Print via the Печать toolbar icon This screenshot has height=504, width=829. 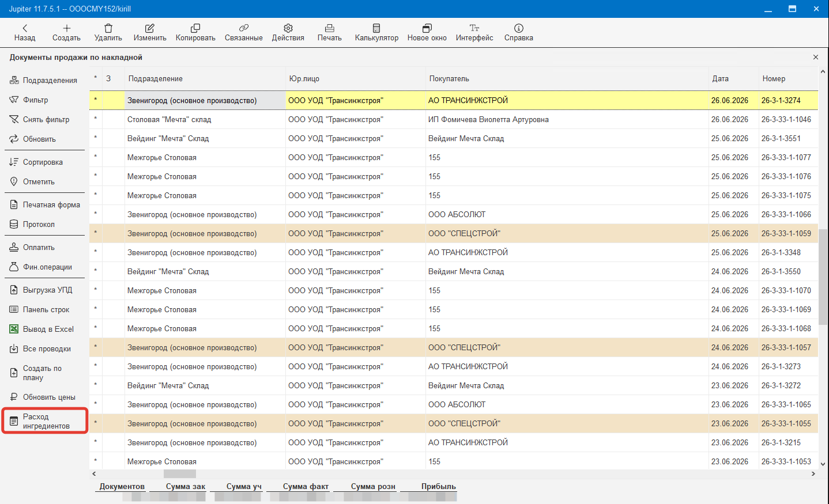coord(330,33)
